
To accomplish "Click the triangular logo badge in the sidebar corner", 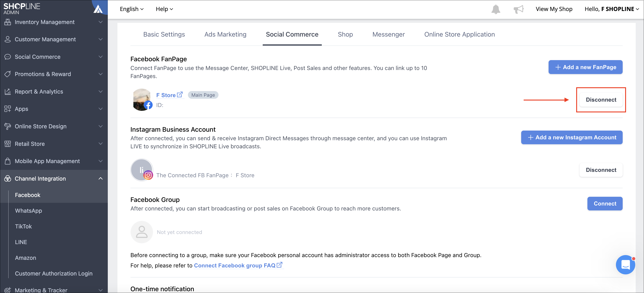I will click(x=98, y=9).
